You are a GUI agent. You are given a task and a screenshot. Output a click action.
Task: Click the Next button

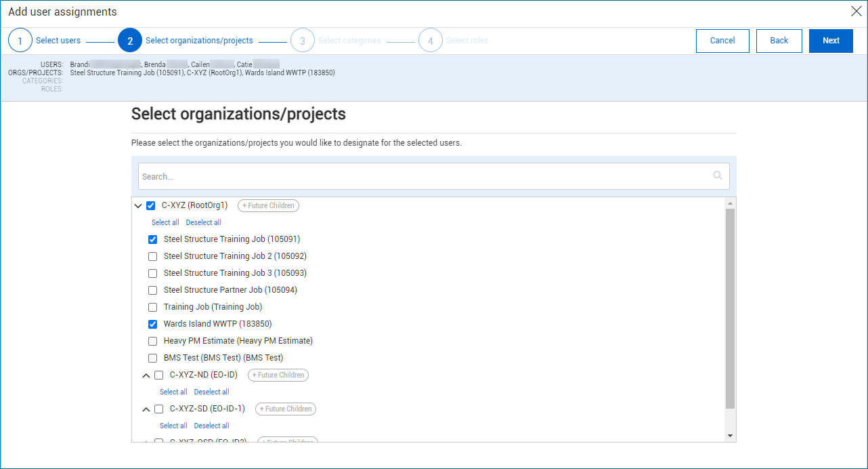click(x=831, y=41)
